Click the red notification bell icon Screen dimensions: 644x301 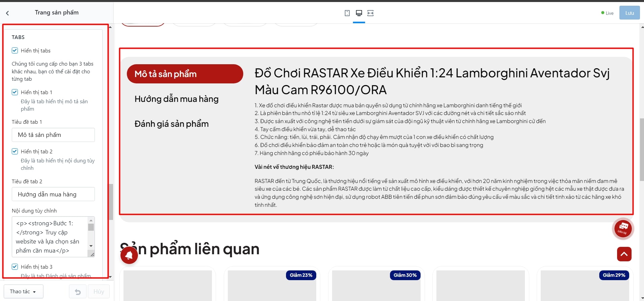(x=129, y=255)
